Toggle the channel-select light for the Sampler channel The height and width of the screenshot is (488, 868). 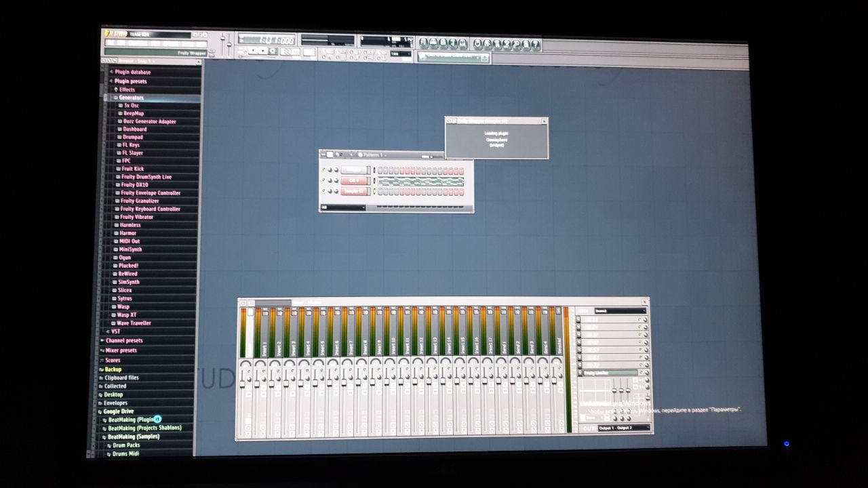tap(374, 170)
